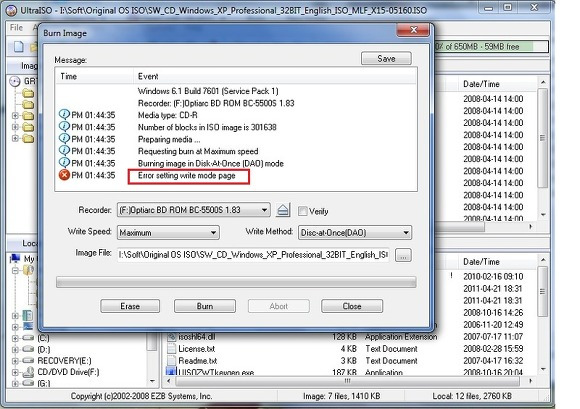Screen dimensions: 580x409
Task: Click the (C:) drive icon
Action: [28, 338]
